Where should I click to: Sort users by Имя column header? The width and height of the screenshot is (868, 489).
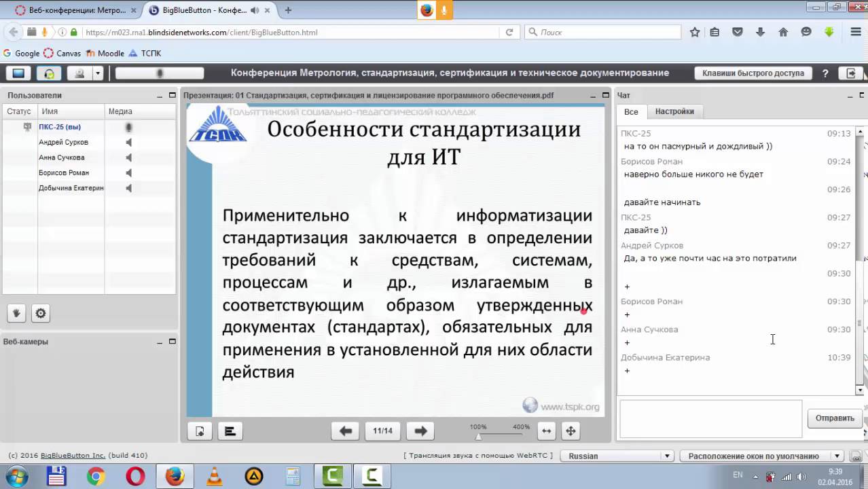pos(71,111)
